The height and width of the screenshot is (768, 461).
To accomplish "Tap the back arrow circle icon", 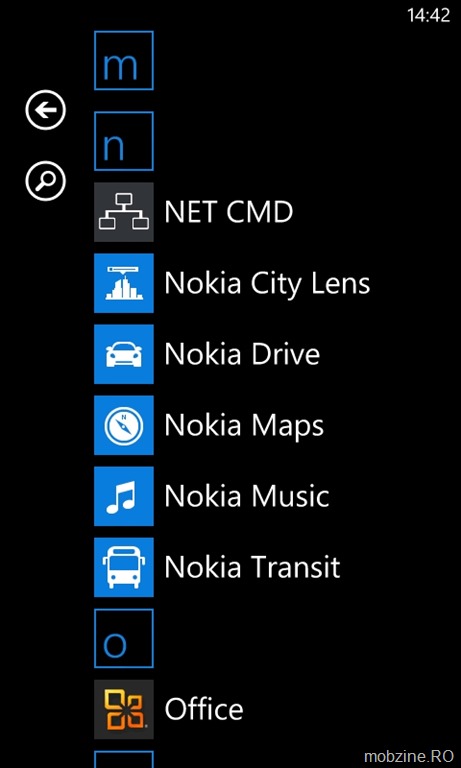I will point(46,110).
